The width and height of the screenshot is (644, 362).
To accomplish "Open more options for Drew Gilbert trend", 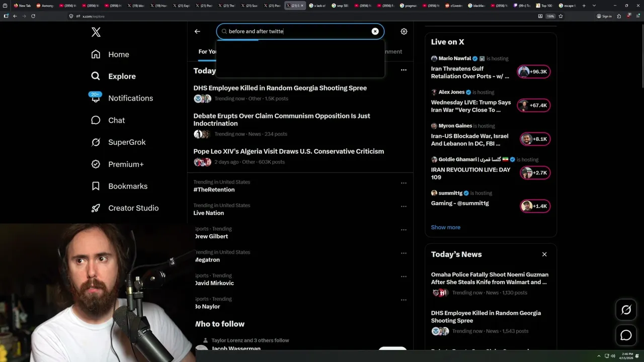I will pyautogui.click(x=404, y=230).
